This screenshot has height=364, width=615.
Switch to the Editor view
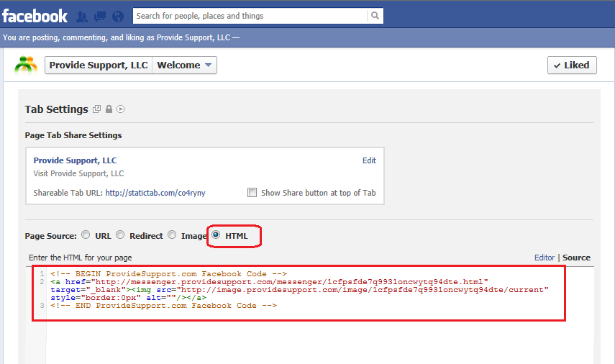pos(545,258)
